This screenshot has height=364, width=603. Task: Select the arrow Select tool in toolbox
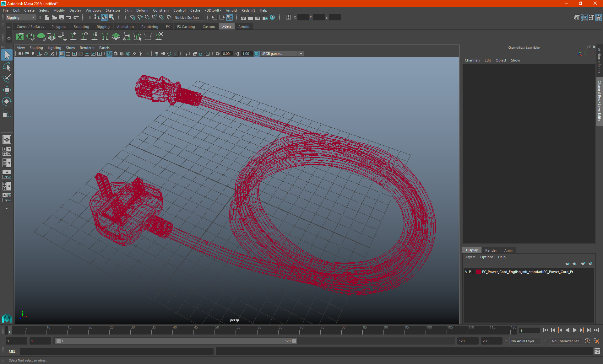(x=7, y=55)
